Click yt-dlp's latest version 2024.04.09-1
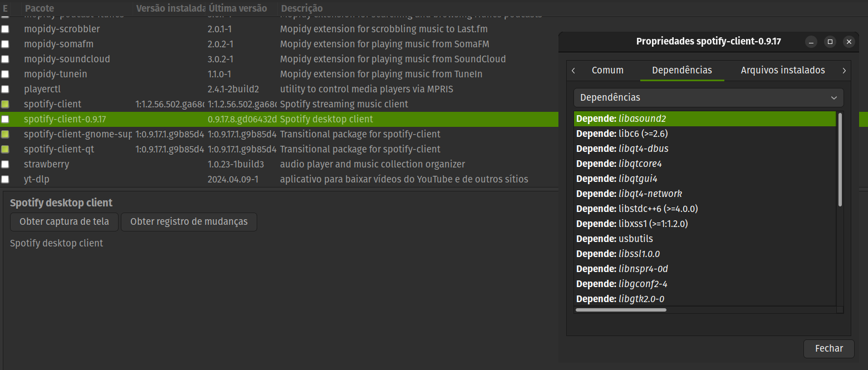This screenshot has width=868, height=370. [x=233, y=179]
